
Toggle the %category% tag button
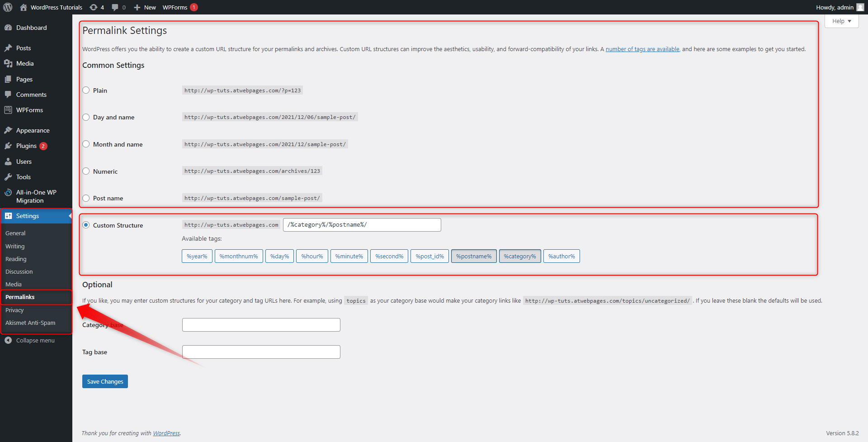click(x=520, y=256)
